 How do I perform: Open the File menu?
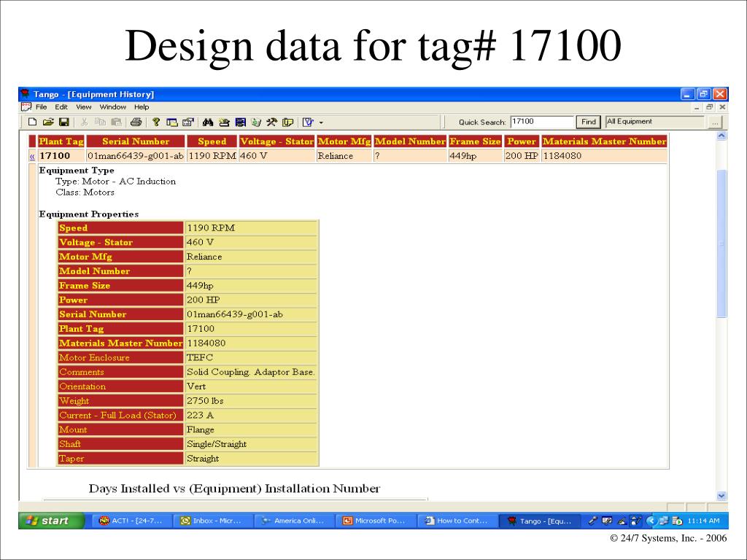pyautogui.click(x=42, y=106)
